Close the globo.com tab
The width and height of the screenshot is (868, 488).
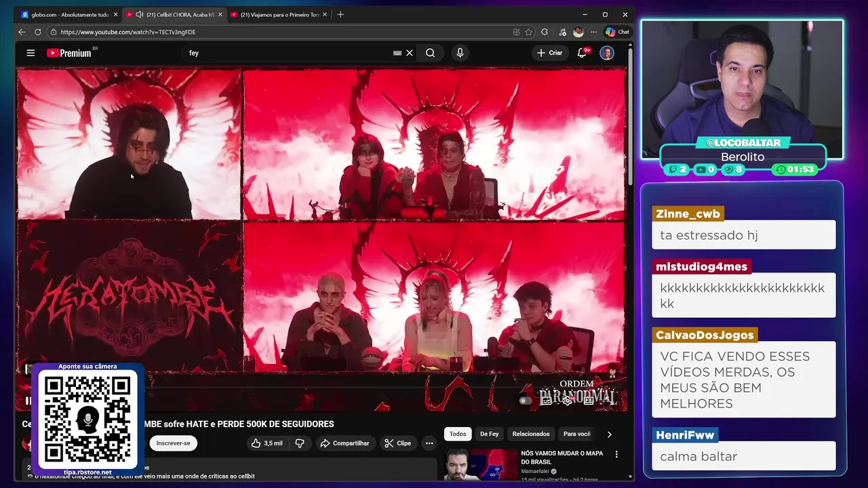(x=115, y=14)
